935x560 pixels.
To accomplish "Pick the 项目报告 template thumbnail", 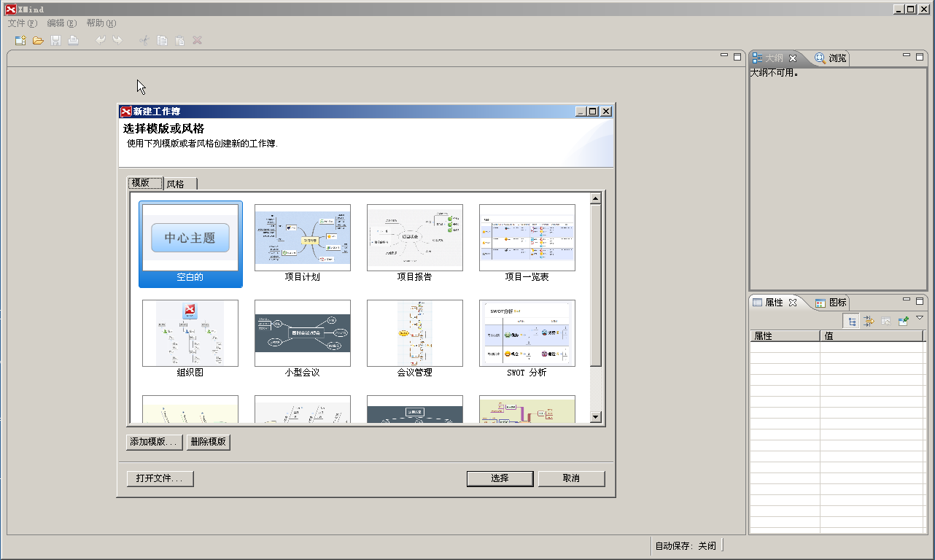I will pos(415,238).
